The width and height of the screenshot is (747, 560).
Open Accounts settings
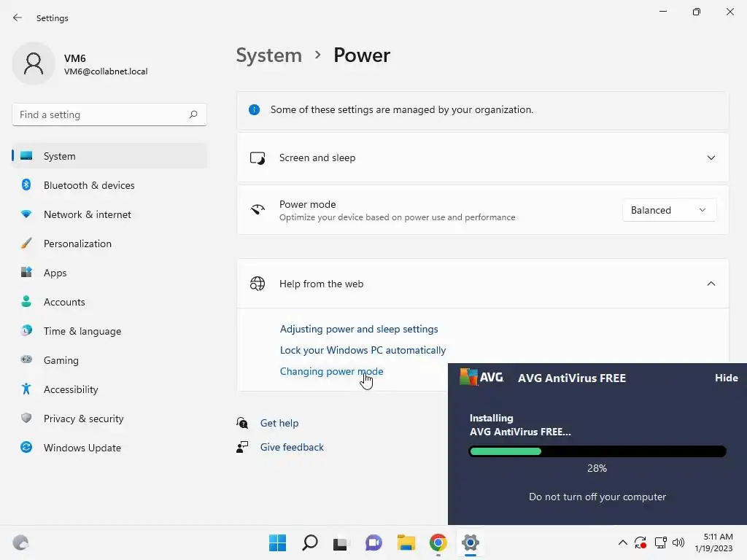pyautogui.click(x=109, y=302)
